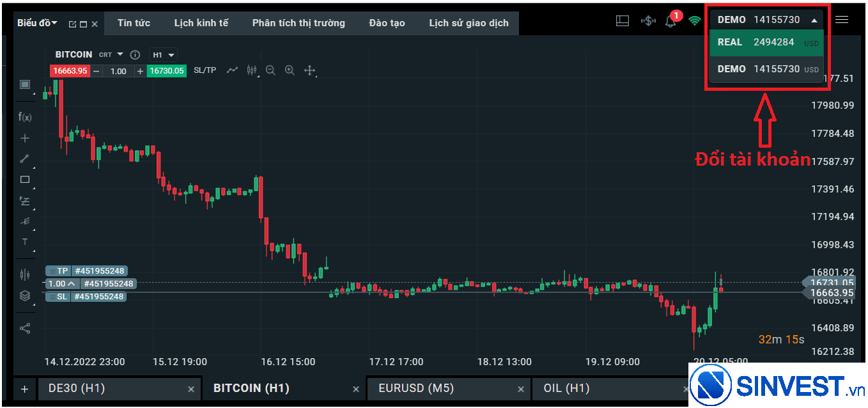868x408 pixels.
Task: Open the Tin tức tab
Action: [x=134, y=23]
